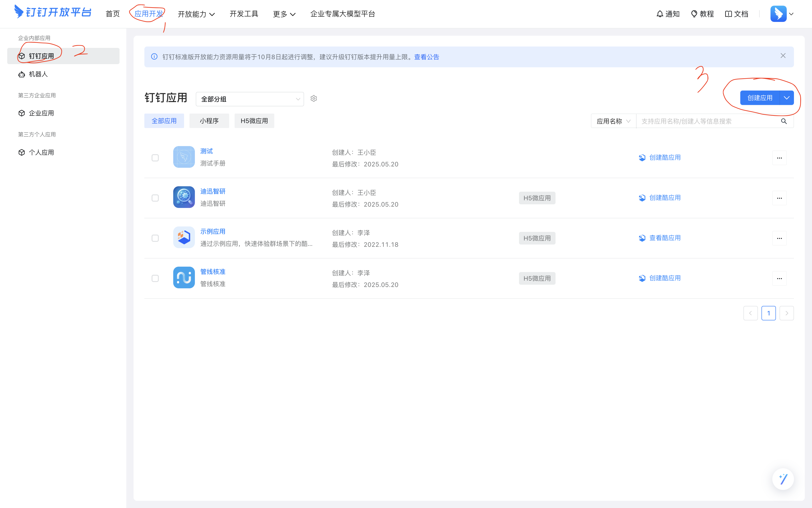Switch to 小程序 tab

tap(209, 121)
